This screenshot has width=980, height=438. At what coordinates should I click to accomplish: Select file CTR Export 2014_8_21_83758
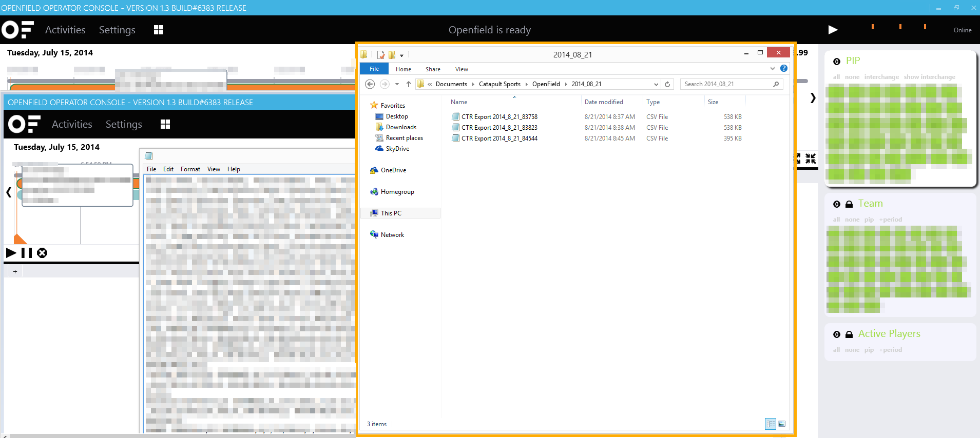pyautogui.click(x=499, y=117)
